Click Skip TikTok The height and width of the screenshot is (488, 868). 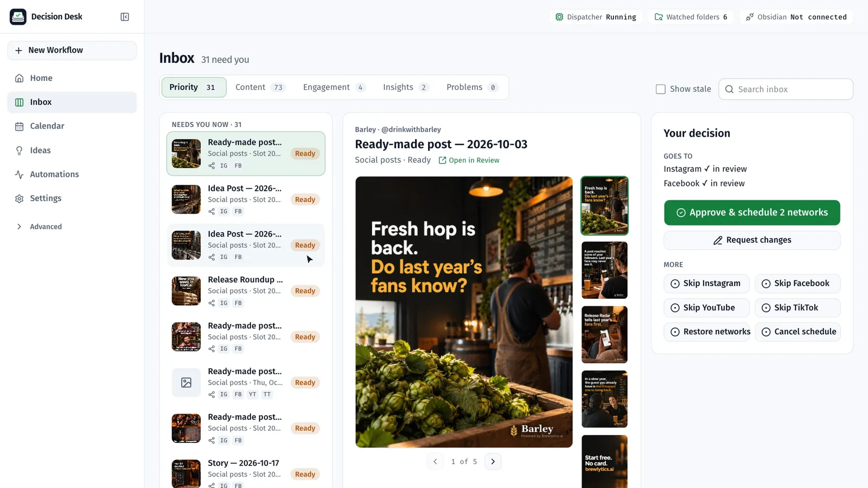797,307
